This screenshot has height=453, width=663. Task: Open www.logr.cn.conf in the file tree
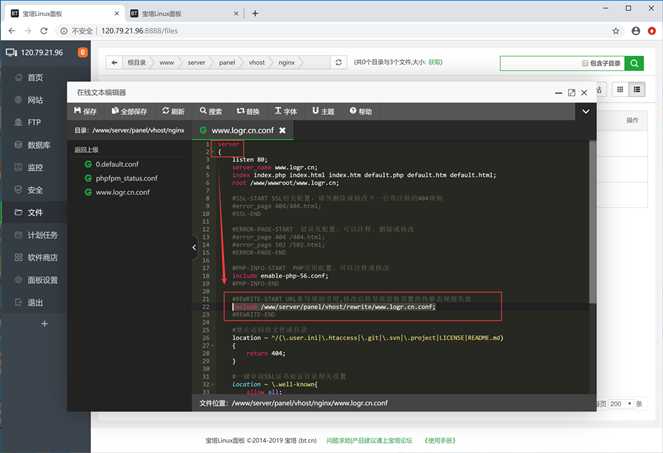(123, 192)
